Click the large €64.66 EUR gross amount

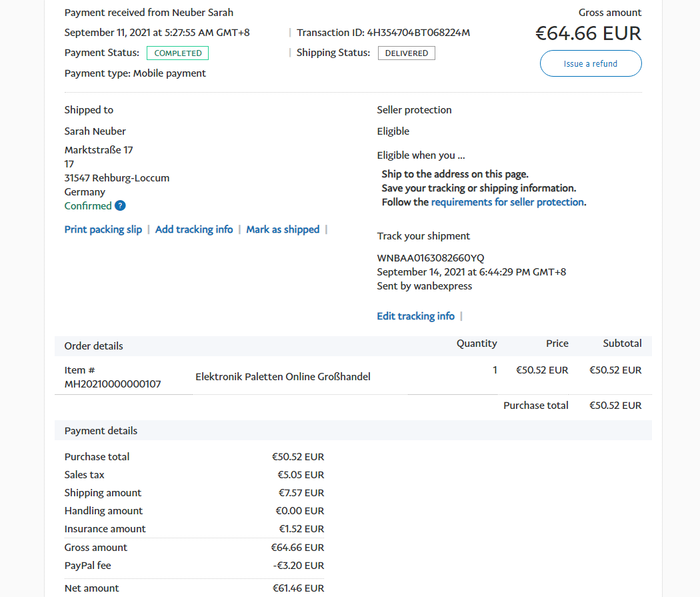point(588,33)
